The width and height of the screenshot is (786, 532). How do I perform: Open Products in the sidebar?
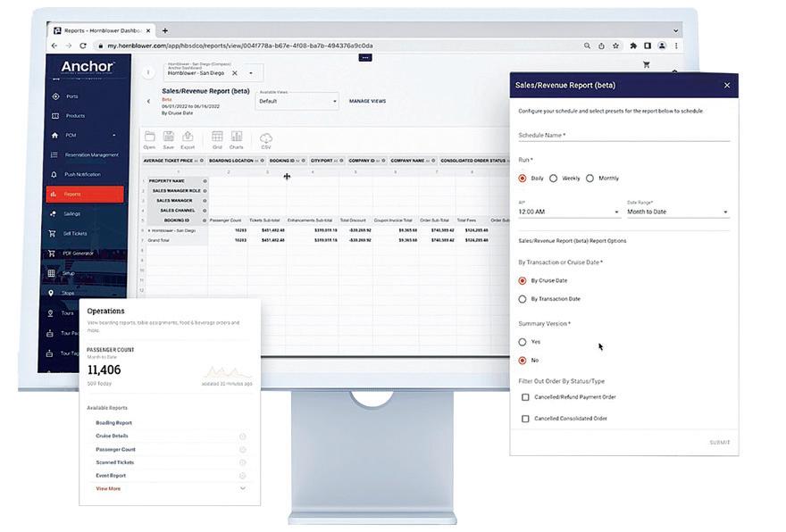(x=75, y=116)
